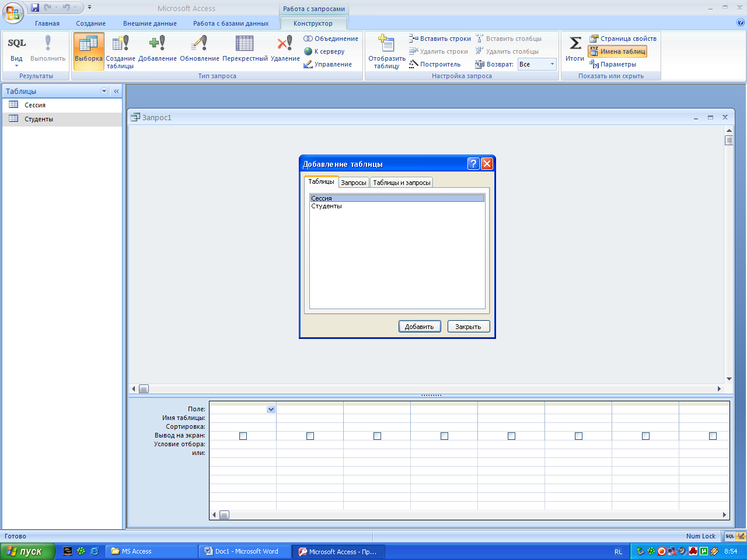Open the Построитель expression builder
This screenshot has width=747, height=560.
pyautogui.click(x=435, y=64)
